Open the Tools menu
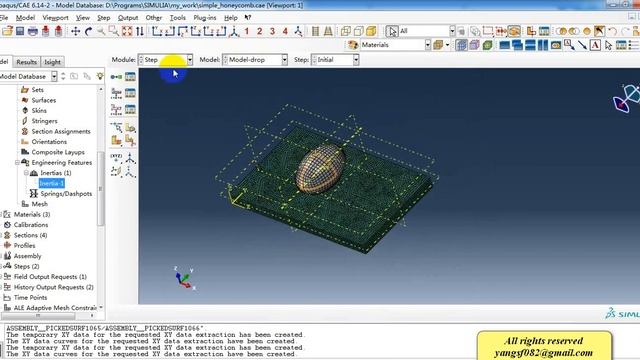 click(178, 18)
